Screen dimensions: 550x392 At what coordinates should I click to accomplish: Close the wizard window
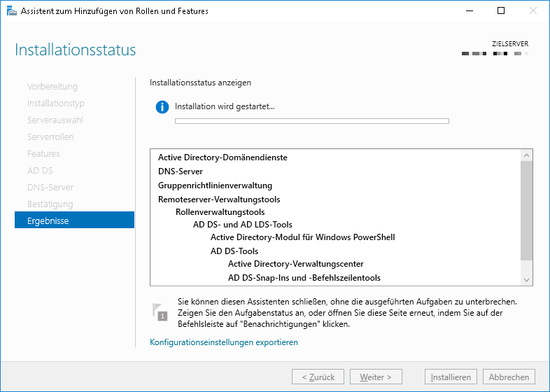coord(533,11)
